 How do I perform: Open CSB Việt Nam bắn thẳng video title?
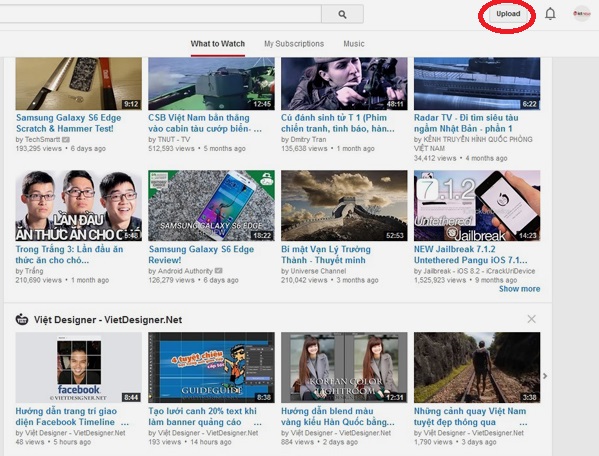pos(205,123)
